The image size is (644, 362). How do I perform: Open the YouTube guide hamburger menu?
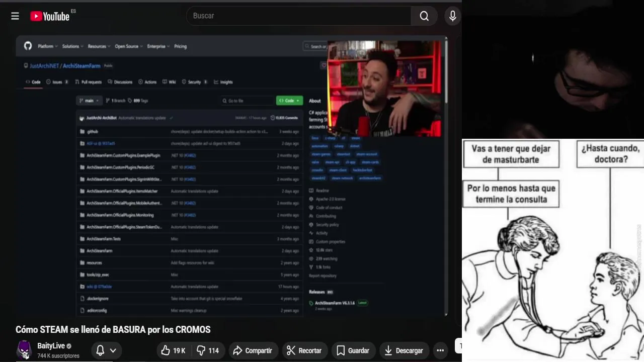[15, 16]
